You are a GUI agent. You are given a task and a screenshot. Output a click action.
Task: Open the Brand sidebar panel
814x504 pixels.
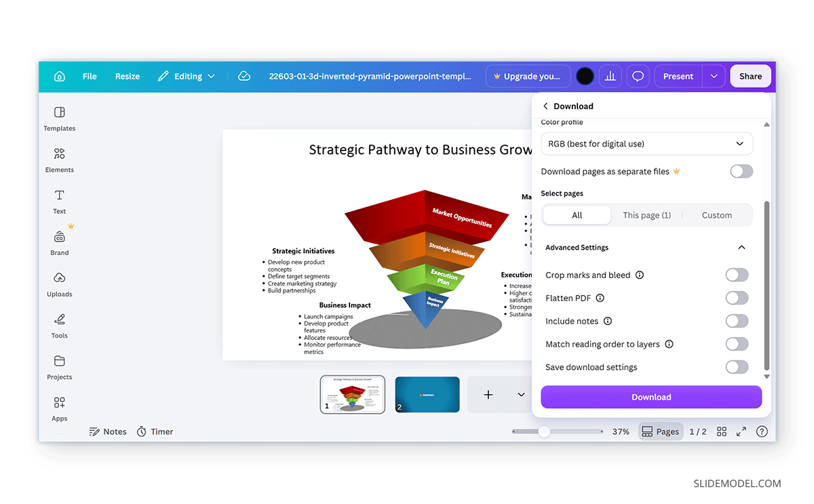tap(60, 242)
